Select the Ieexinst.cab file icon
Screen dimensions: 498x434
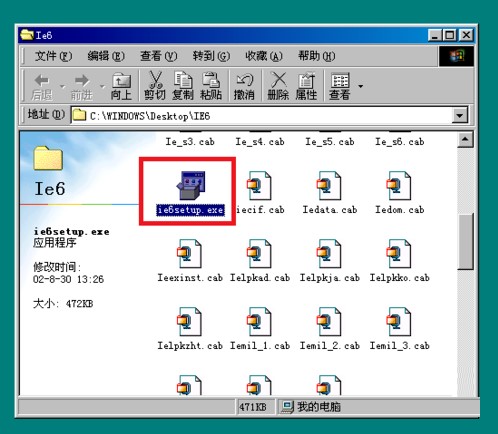(189, 254)
